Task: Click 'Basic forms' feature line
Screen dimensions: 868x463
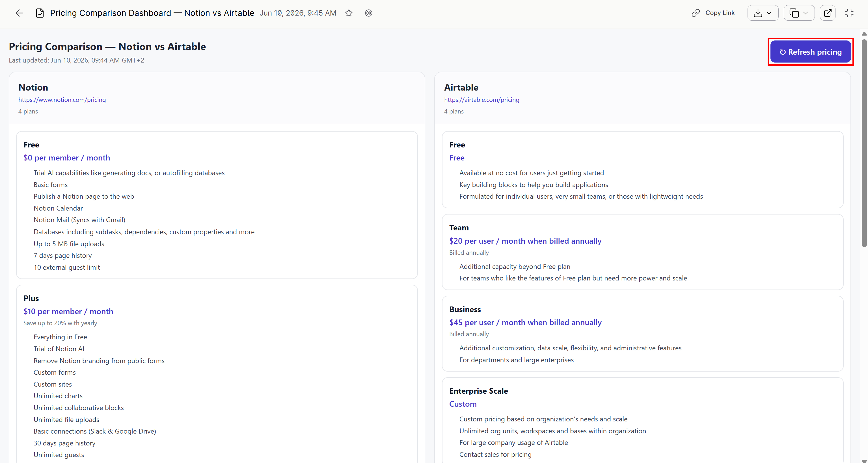Action: click(x=51, y=185)
